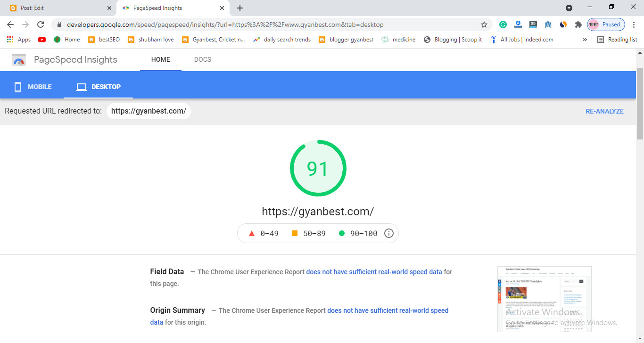This screenshot has height=343, width=644.
Task: Click the orange and black round extension icon
Action: coord(563,24)
